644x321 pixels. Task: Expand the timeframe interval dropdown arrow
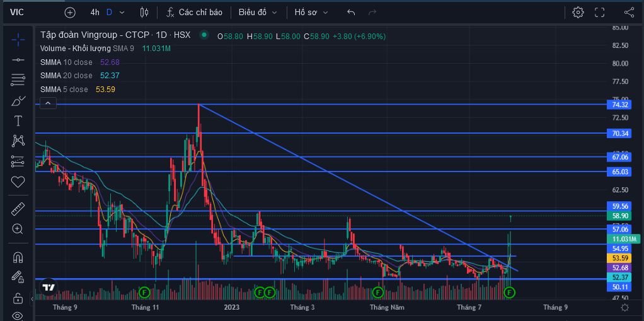122,13
